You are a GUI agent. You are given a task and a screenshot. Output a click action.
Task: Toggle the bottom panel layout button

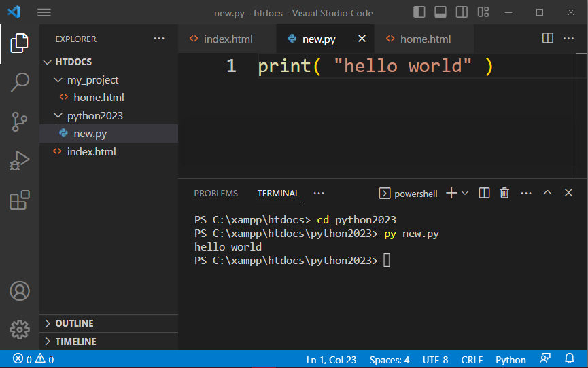(440, 12)
